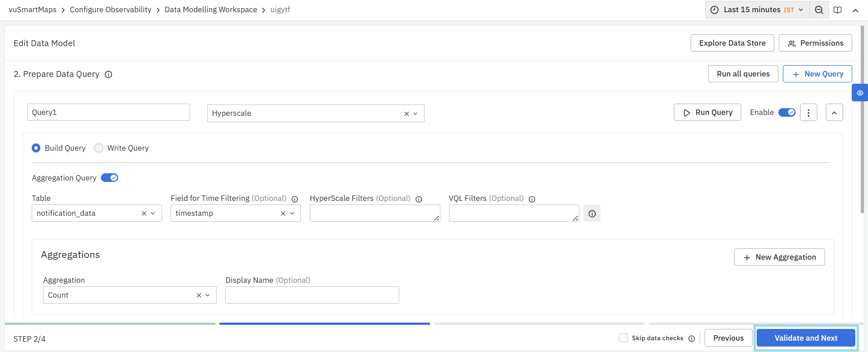Show info for Skip data checks
868x352 pixels.
click(692, 338)
